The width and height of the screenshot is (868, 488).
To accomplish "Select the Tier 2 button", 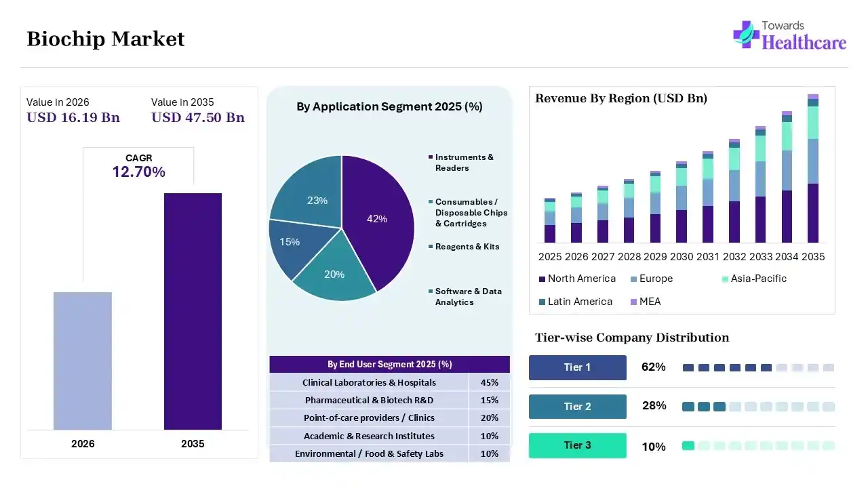I will pyautogui.click(x=578, y=407).
